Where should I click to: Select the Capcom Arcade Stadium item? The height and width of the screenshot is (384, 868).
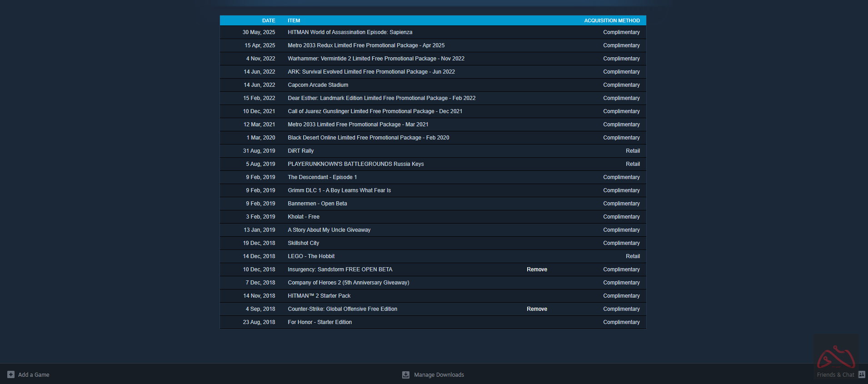pyautogui.click(x=318, y=85)
